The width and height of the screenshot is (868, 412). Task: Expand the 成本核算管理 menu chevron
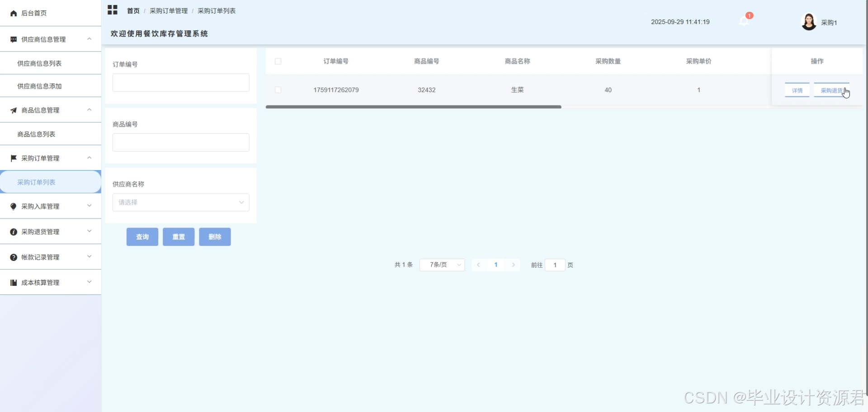pos(90,282)
